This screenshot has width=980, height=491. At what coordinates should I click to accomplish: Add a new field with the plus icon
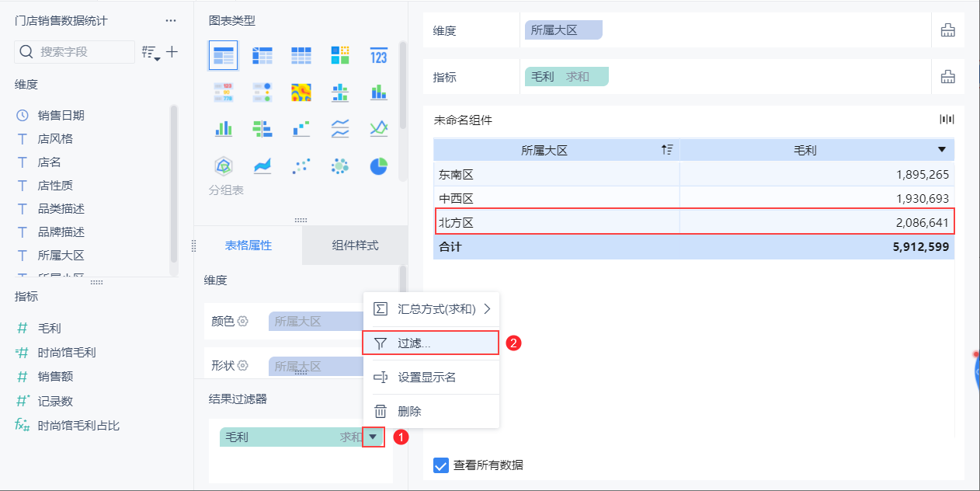(x=172, y=52)
